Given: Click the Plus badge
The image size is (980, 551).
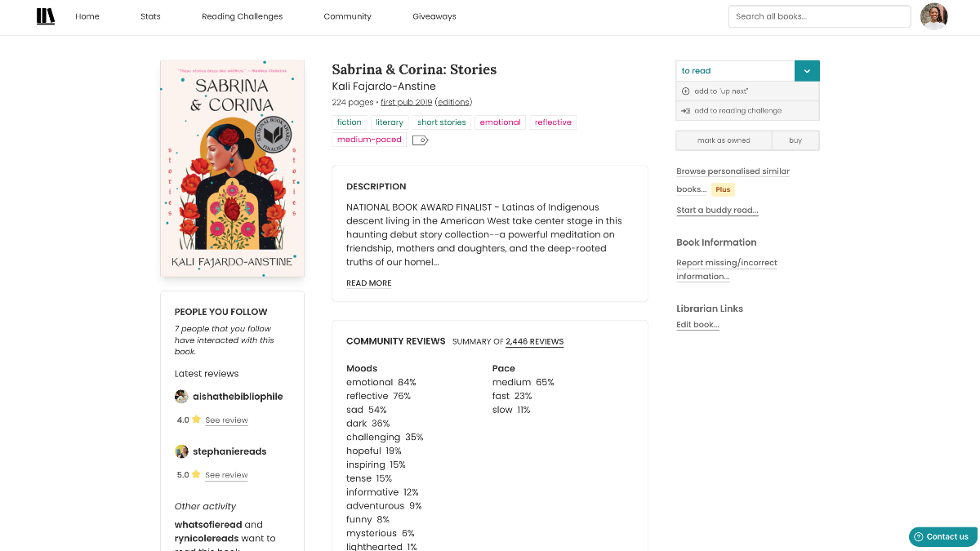Looking at the screenshot, I should (x=723, y=189).
